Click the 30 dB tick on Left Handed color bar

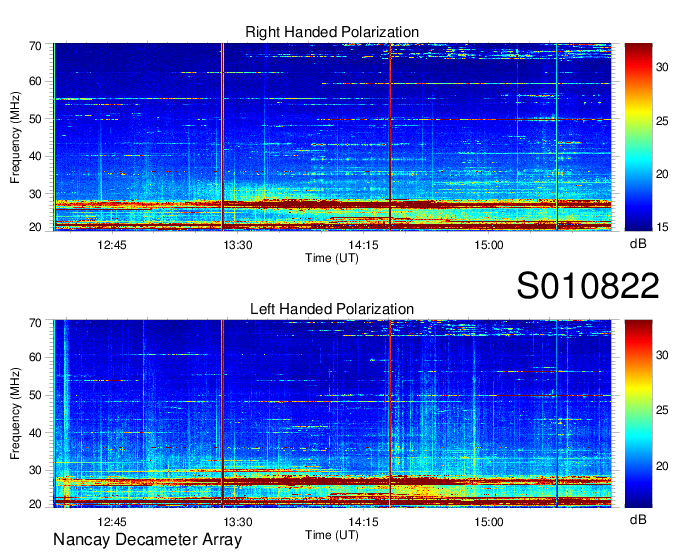click(662, 355)
